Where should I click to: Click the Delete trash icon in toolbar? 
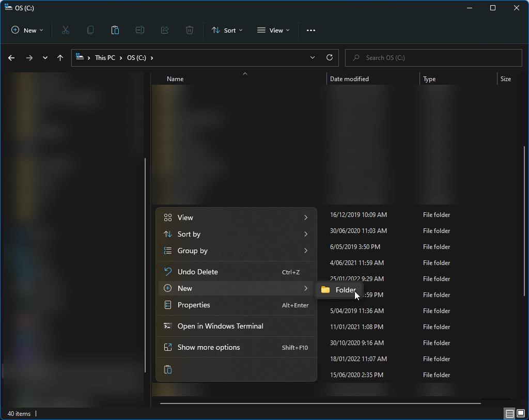click(190, 30)
